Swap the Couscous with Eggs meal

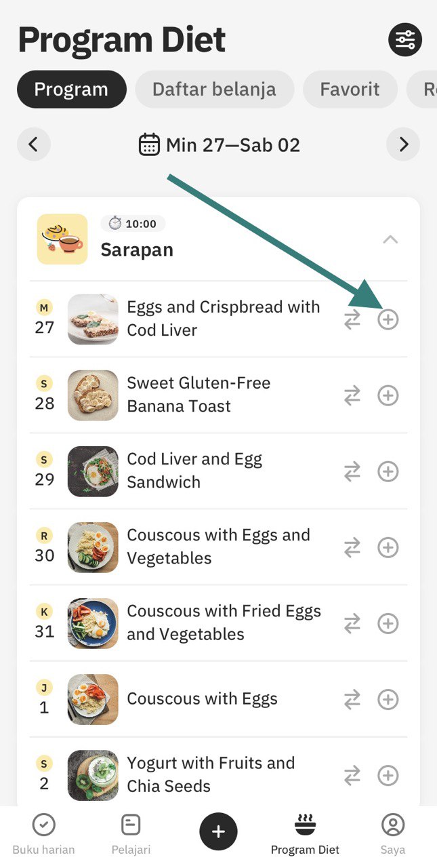pos(352,699)
